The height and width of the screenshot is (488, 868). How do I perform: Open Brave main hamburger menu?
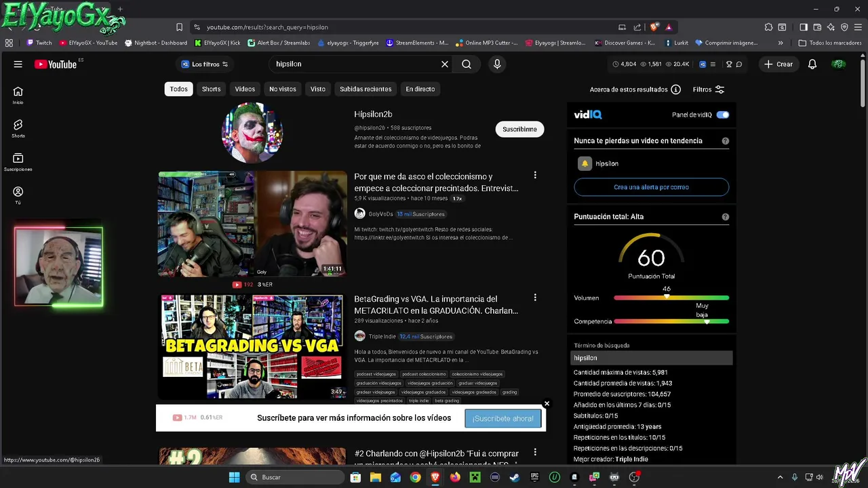click(858, 27)
